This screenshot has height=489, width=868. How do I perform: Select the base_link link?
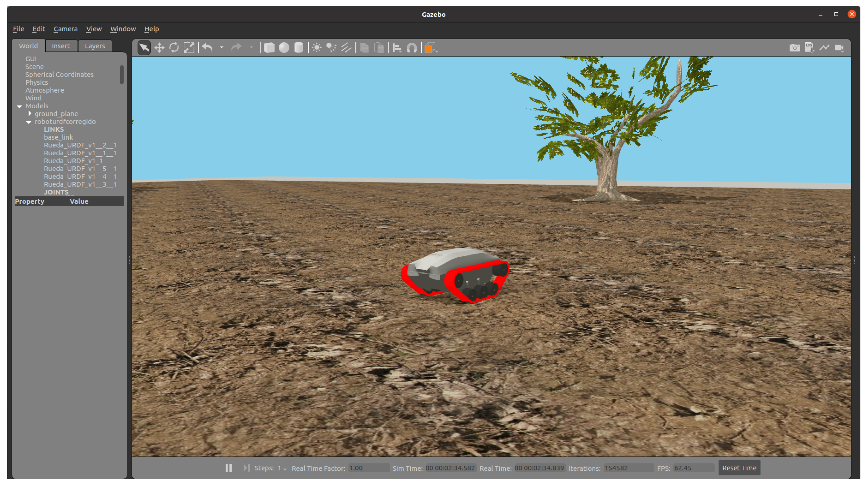(x=58, y=137)
